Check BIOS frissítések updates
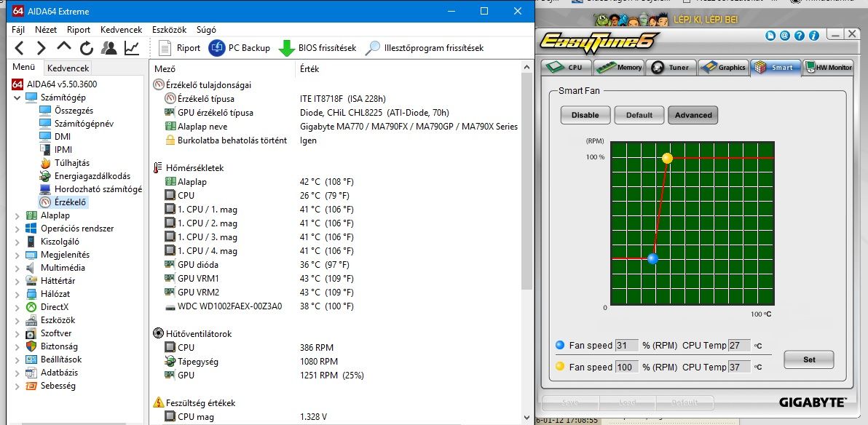Image resolution: width=868 pixels, height=425 pixels. (317, 48)
